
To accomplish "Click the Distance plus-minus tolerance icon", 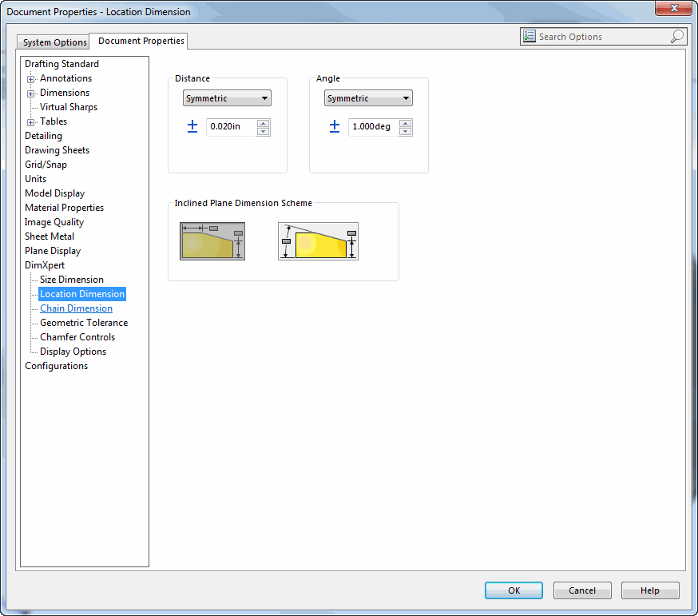I will click(x=192, y=126).
